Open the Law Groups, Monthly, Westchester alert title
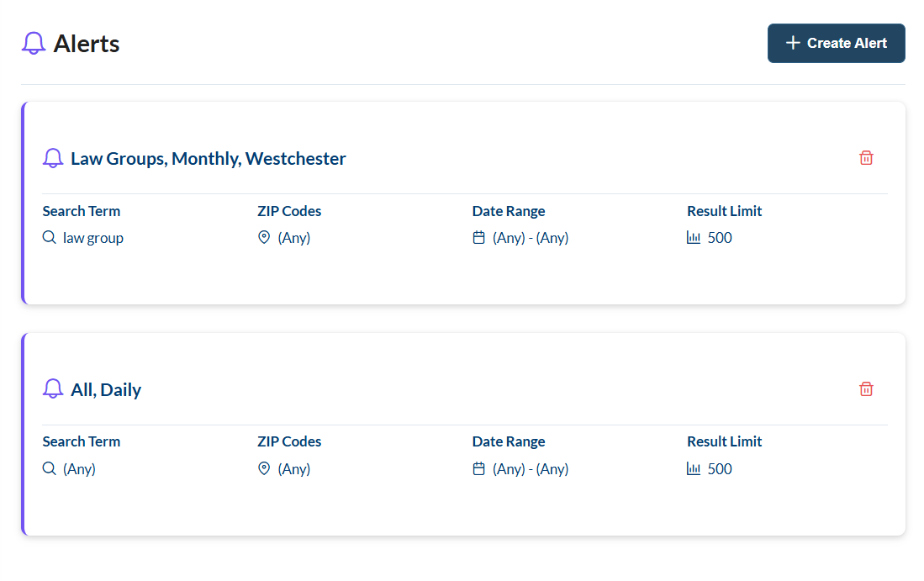This screenshot has height=581, width=924. coord(208,159)
